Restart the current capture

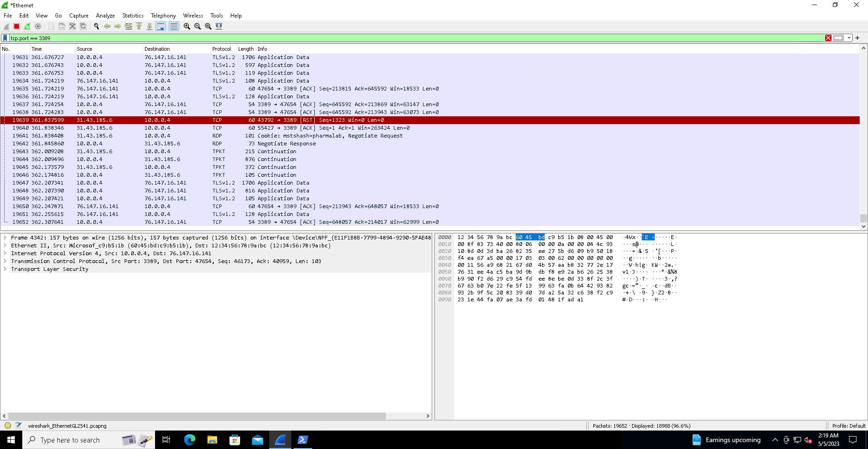[27, 26]
